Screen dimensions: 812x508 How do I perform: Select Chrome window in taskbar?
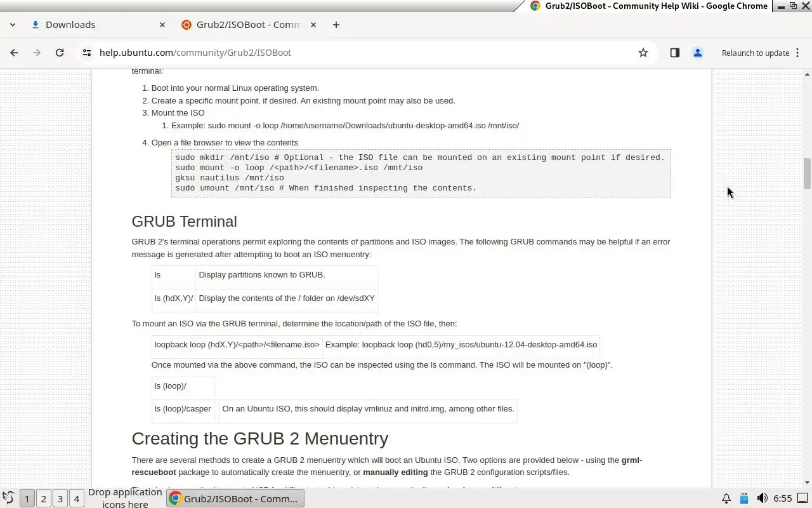coord(235,498)
